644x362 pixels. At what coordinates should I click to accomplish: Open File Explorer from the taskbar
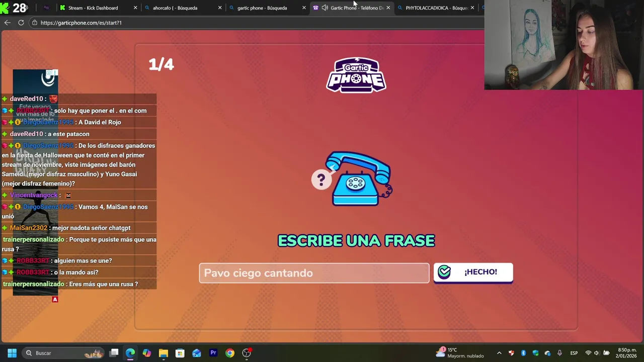pos(164,353)
